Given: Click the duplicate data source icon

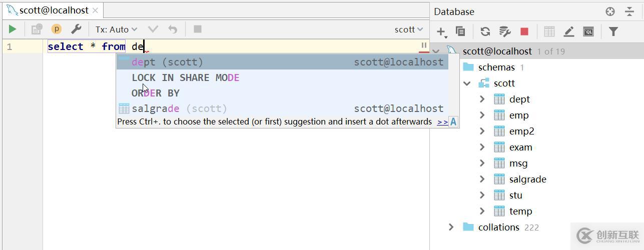Looking at the screenshot, I should pos(460,31).
